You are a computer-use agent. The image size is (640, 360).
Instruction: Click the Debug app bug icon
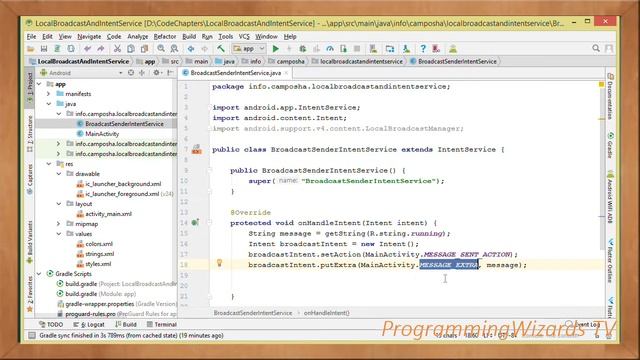pos(302,49)
